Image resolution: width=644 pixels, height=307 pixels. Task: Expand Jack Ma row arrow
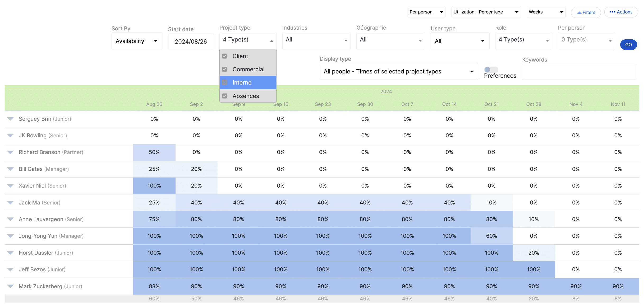click(10, 203)
